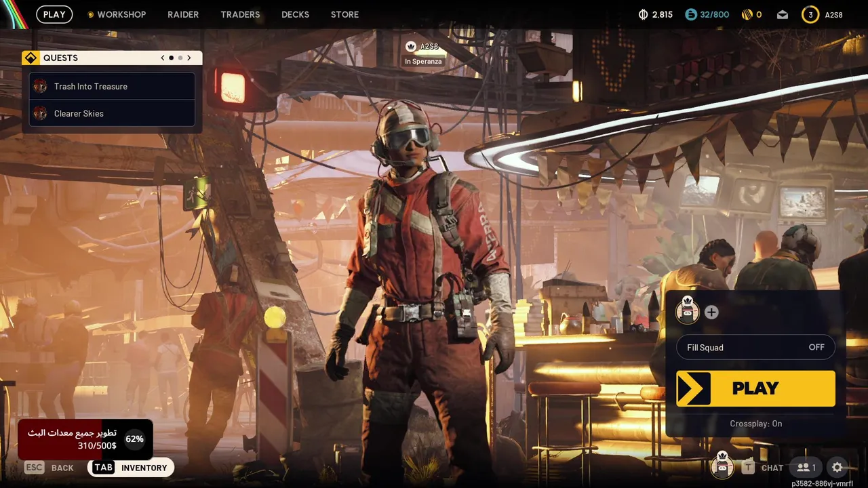
Task: Open the friends list icon showing 1
Action: click(806, 467)
